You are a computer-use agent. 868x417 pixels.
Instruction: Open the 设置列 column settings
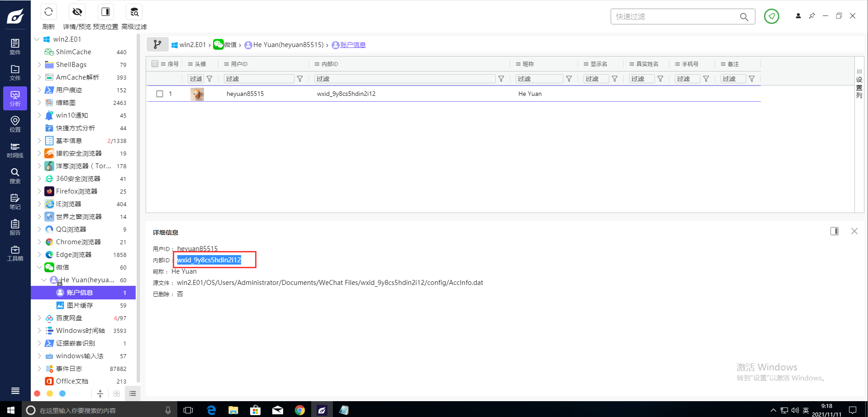pos(859,84)
